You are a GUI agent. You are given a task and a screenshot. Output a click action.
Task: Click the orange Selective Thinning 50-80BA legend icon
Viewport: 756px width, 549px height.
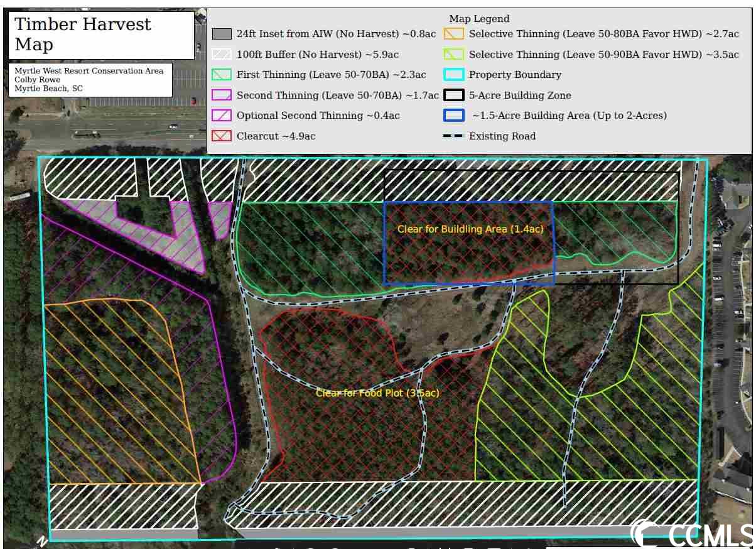click(x=454, y=34)
